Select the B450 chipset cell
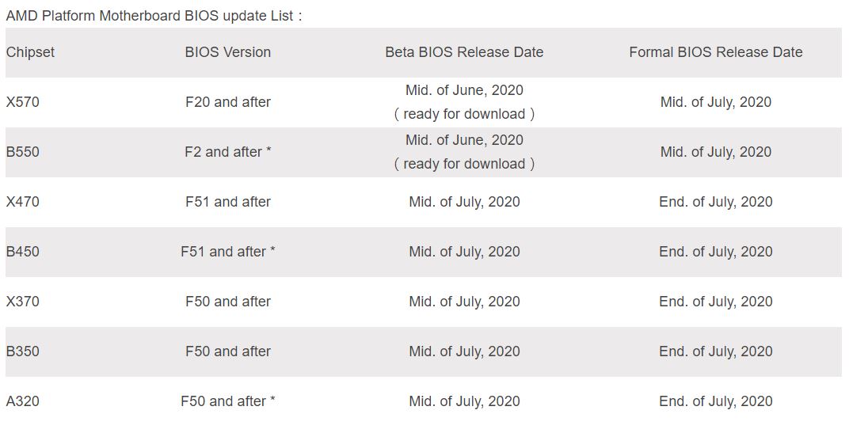868x433 pixels. pos(22,252)
